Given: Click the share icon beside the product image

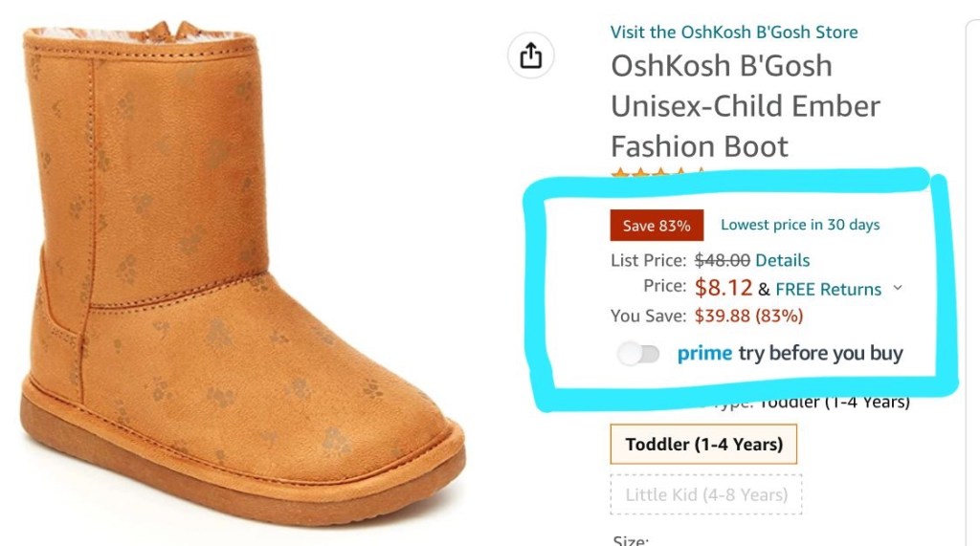Looking at the screenshot, I should pyautogui.click(x=530, y=56).
